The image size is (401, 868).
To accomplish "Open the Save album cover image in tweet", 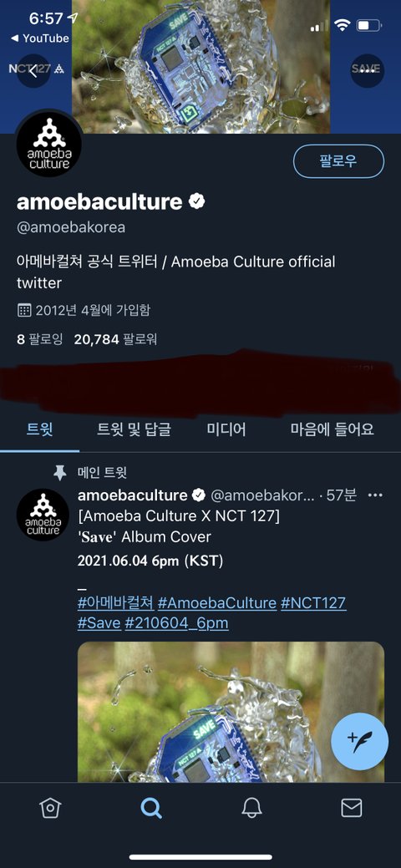I will [231, 712].
